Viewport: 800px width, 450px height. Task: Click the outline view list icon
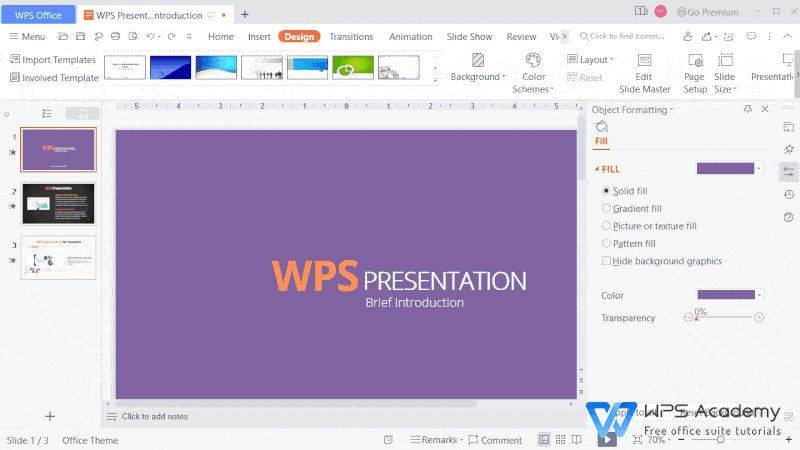click(46, 113)
